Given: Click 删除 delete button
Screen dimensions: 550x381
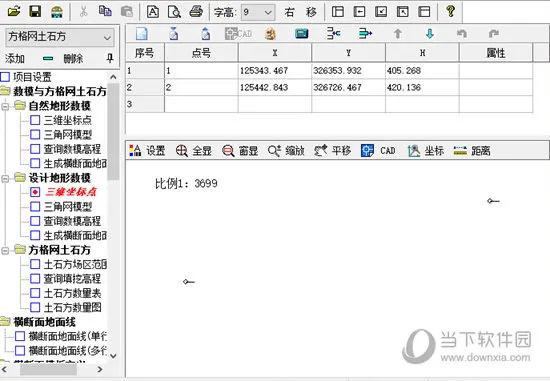Looking at the screenshot, I should 73,58.
